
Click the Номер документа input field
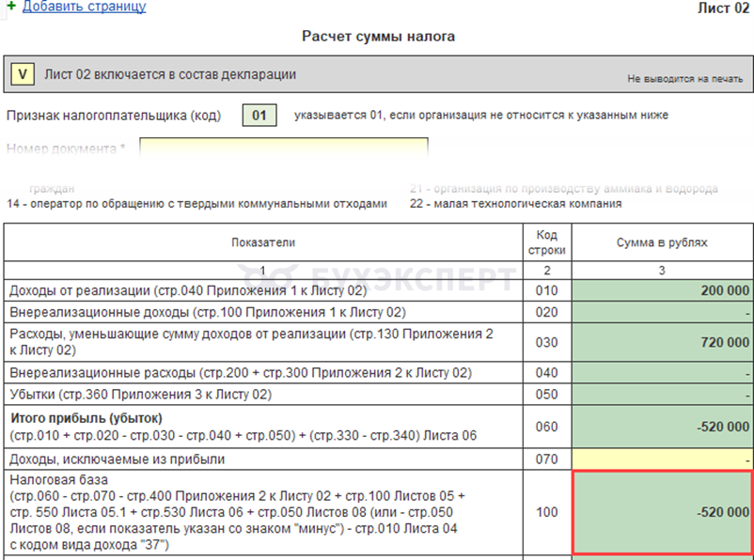284,148
